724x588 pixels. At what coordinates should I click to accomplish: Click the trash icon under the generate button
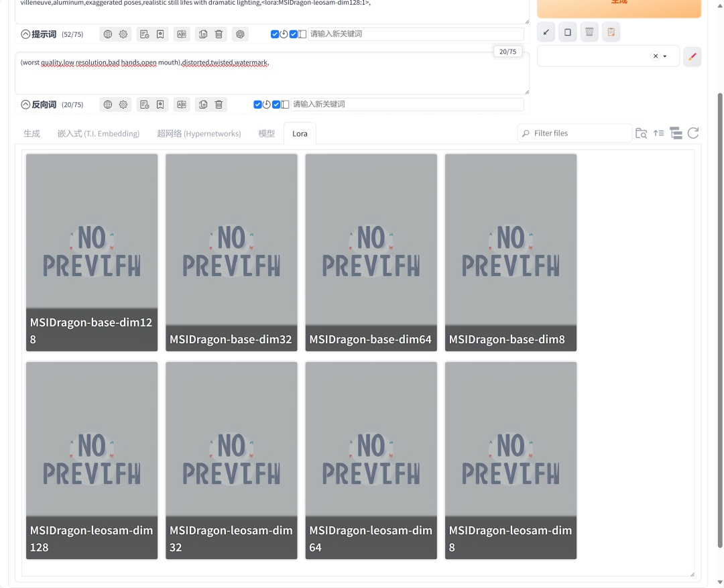(589, 32)
